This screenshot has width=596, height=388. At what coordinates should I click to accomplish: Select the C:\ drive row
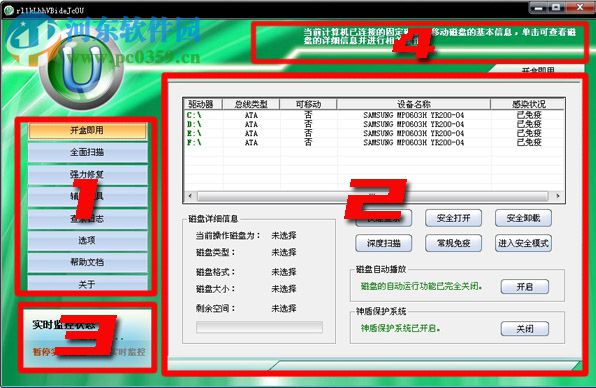click(x=374, y=115)
